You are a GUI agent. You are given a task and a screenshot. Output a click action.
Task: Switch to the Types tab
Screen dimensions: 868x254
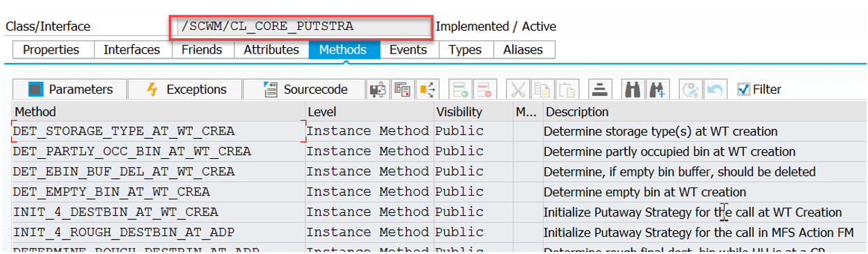tap(466, 50)
